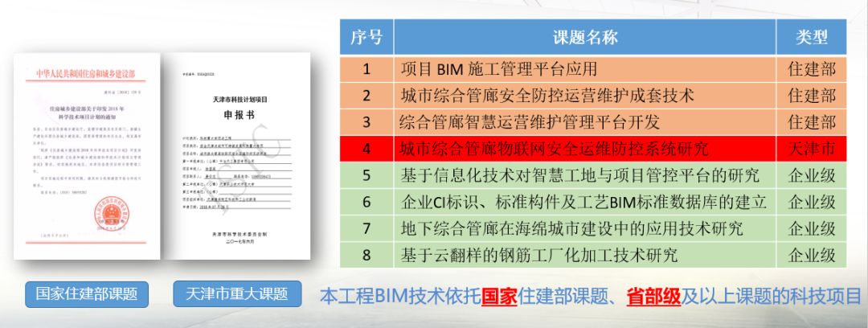Select row 综合管廊智慧运营维护管理平台开发
The height and width of the screenshot is (328, 868).
tap(593, 122)
